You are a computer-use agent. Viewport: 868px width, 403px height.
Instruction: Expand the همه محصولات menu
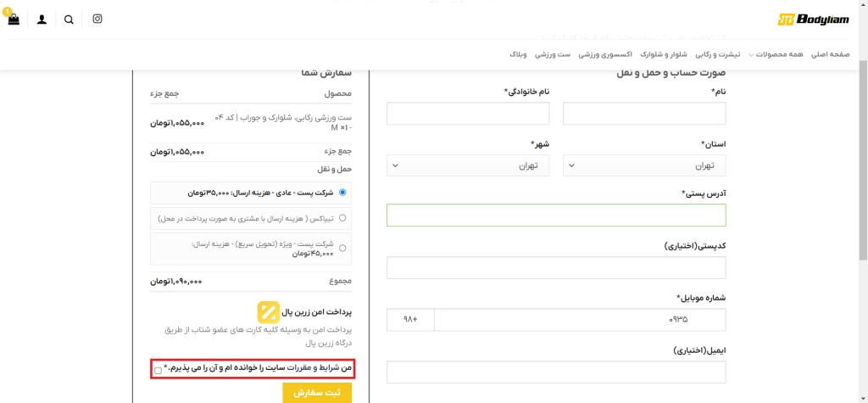[x=777, y=54]
